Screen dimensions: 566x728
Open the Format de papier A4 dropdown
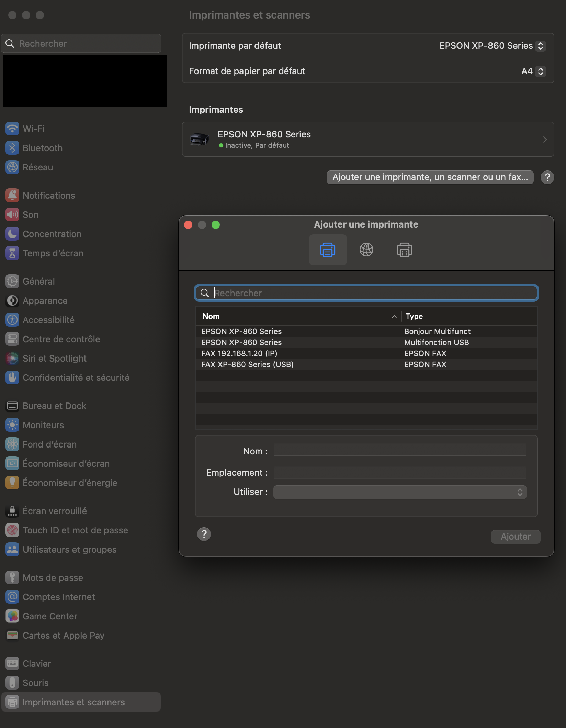(533, 71)
